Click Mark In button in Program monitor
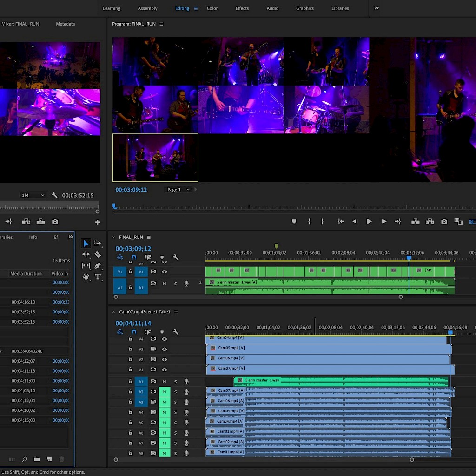The height and width of the screenshot is (476, 476). [x=309, y=222]
